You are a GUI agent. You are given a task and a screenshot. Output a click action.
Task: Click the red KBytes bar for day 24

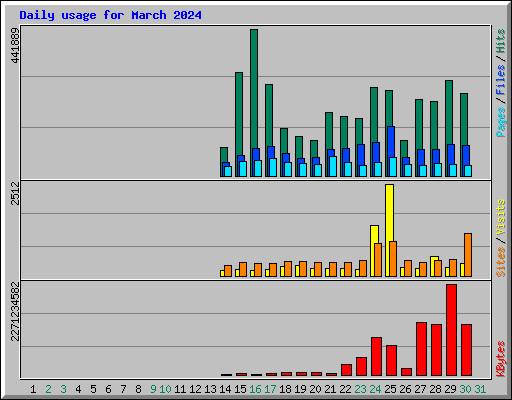tap(376, 357)
